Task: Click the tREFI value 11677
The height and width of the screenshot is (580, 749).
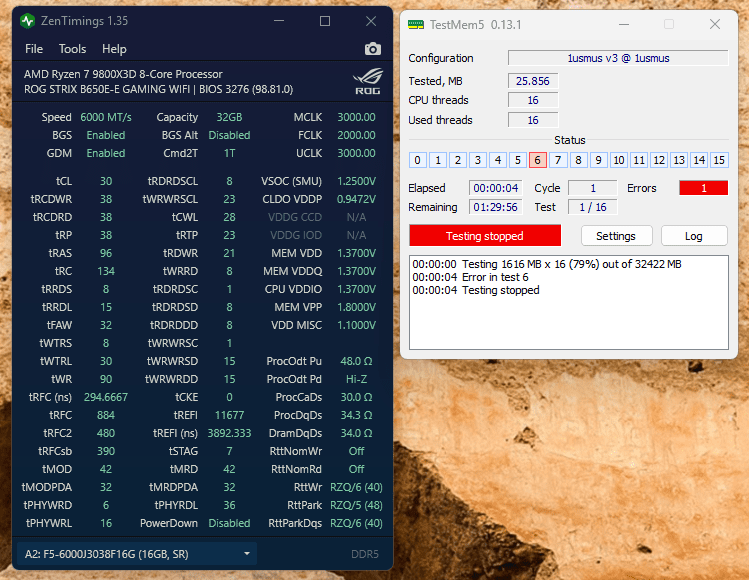Action: coord(229,415)
